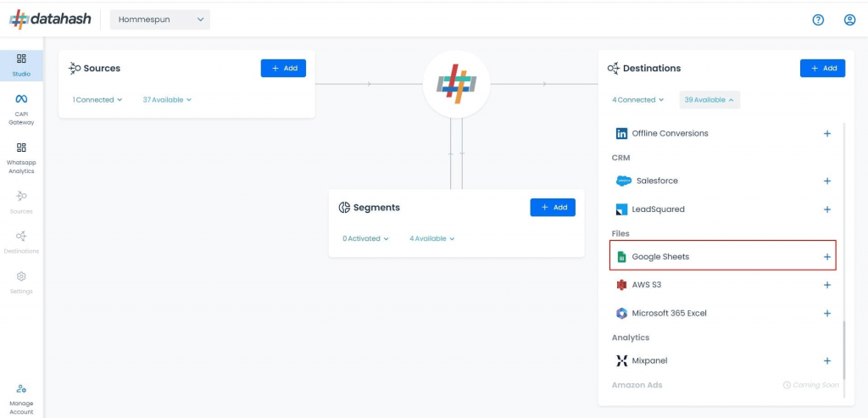Expand the Sources 37 Available list
The width and height of the screenshot is (868, 418).
point(167,100)
